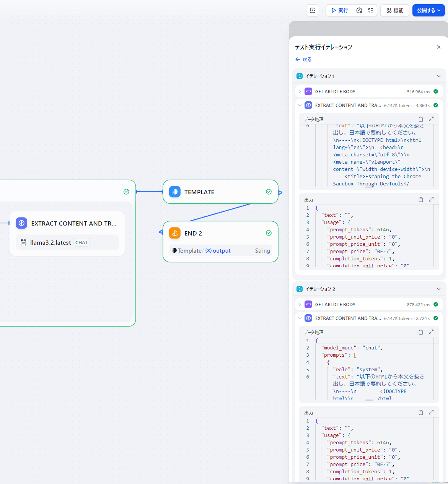Click HTTP icon of iteration 2 GET ARTICLE BODY
448x484 pixels.
(308, 304)
